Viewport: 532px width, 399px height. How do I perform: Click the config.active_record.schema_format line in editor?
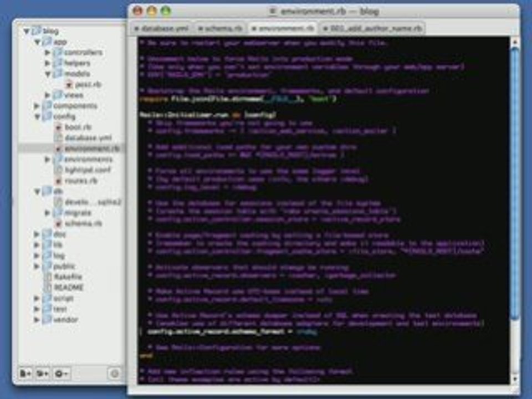pos(232,332)
